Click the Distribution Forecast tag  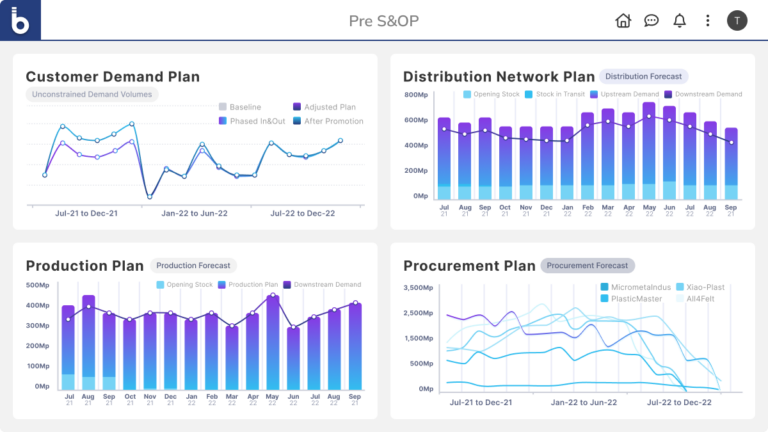tap(644, 76)
